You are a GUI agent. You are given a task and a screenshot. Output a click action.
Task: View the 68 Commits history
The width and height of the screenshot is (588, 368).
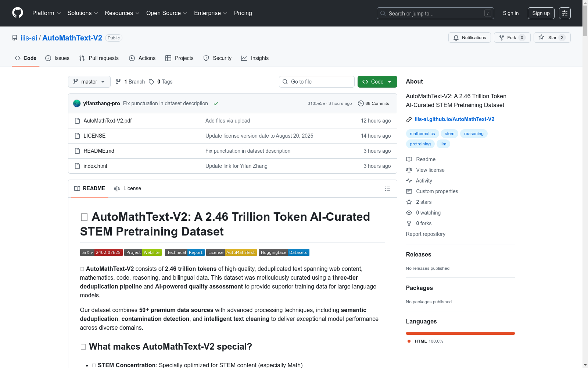tap(373, 103)
